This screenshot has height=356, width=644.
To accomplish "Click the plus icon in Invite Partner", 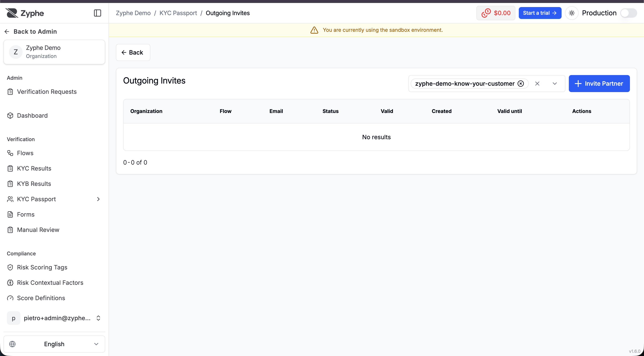I will [x=578, y=84].
